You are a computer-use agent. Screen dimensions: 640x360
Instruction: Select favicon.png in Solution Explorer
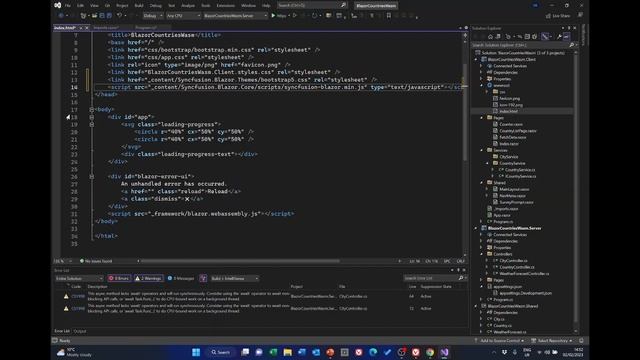coord(509,98)
